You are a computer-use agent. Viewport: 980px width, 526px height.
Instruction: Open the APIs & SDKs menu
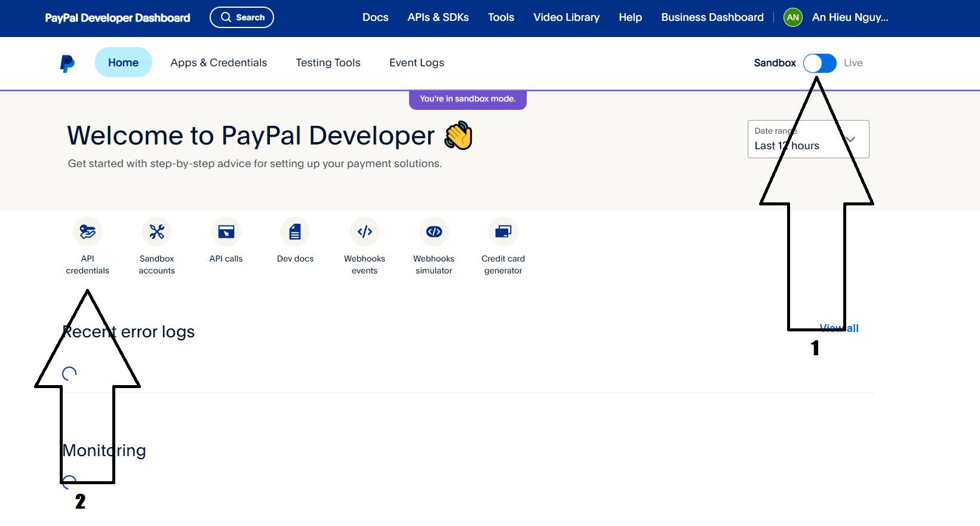438,17
